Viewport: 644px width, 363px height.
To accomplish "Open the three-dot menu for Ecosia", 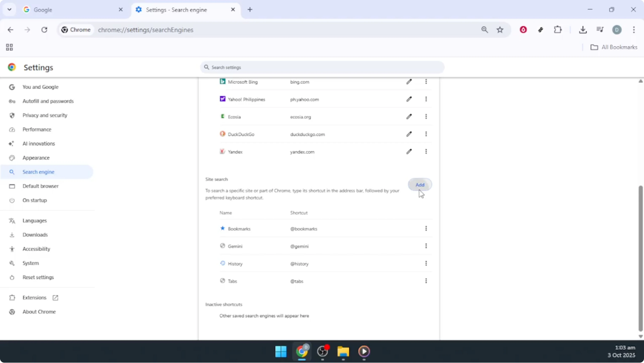I will pos(426,117).
